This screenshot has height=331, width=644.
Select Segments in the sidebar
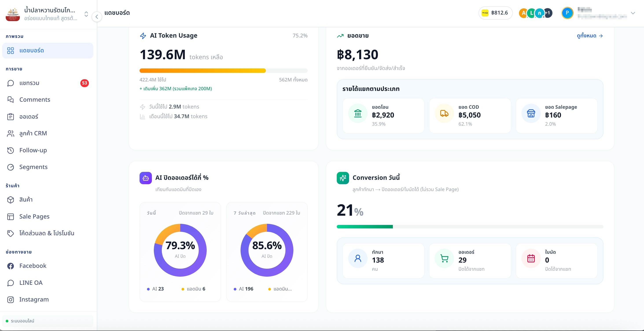coord(48,167)
